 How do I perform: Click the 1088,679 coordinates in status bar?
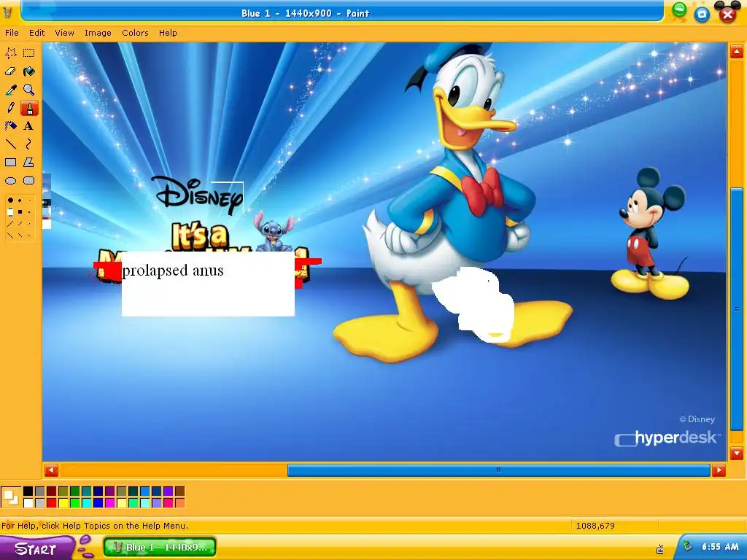(595, 526)
